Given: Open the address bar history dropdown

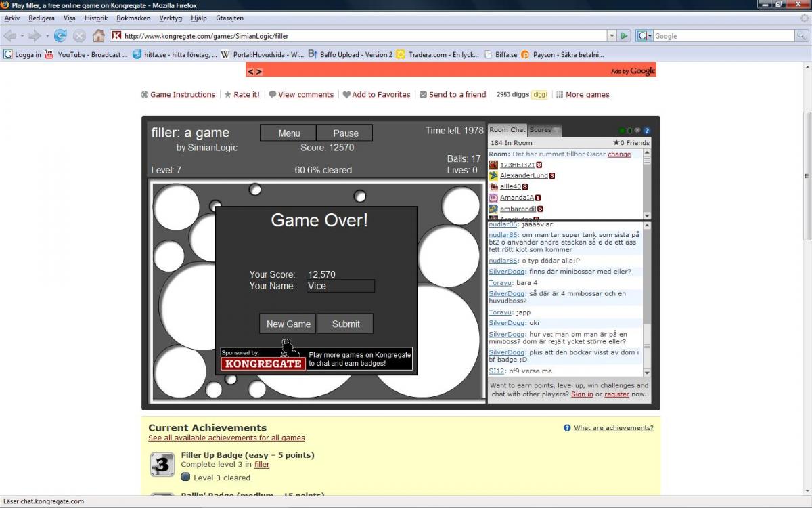Looking at the screenshot, I should click(x=612, y=36).
